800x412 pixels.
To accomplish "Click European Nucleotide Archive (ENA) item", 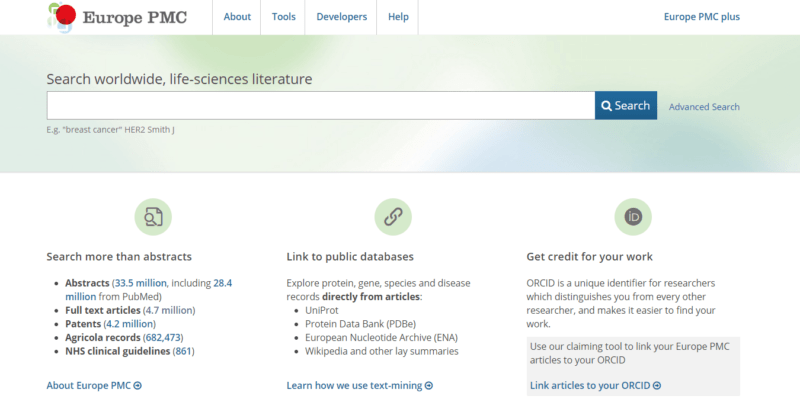I will click(381, 338).
